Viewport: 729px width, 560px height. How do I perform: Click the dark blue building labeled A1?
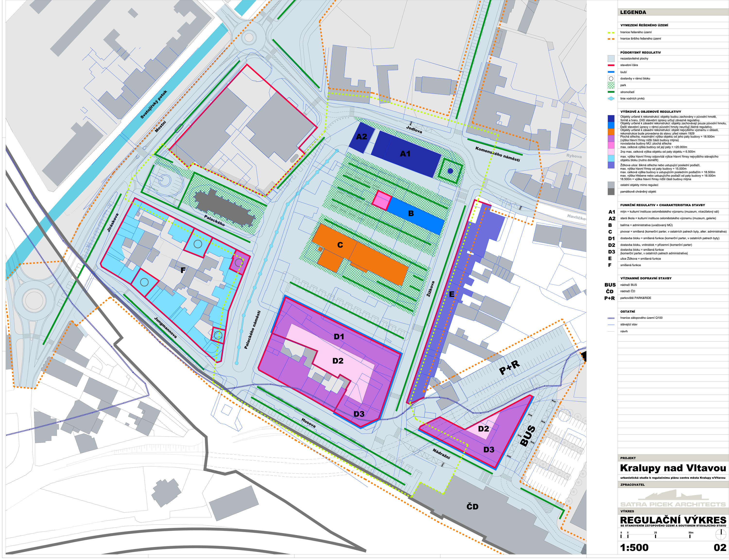(x=405, y=154)
